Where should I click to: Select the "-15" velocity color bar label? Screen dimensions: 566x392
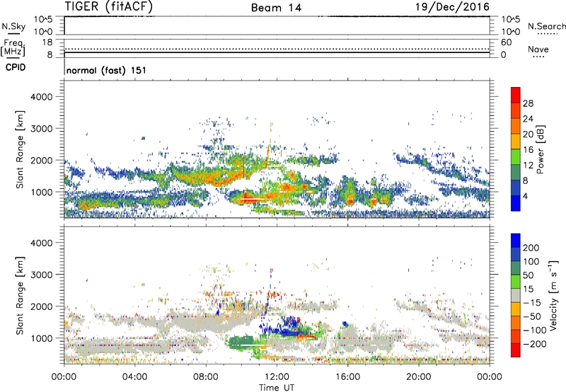[532, 303]
